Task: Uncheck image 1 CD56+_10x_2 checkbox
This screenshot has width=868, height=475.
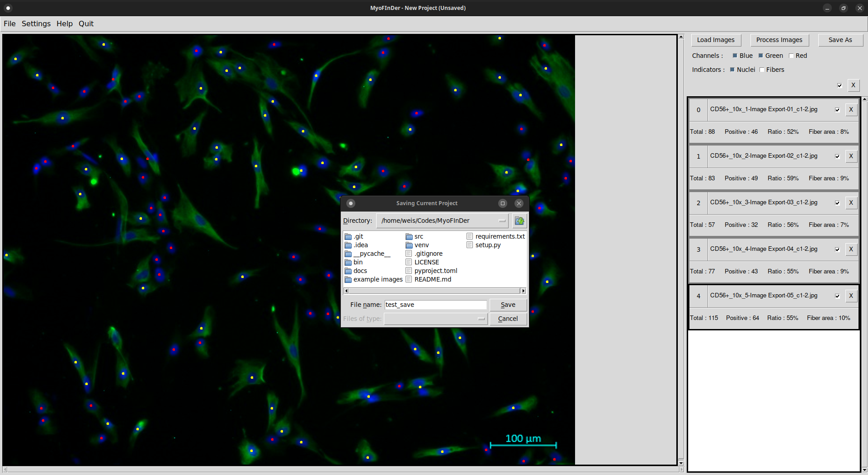Action: coord(837,156)
